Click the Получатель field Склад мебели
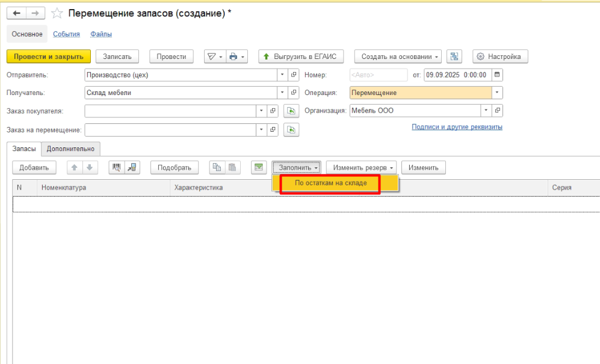This screenshot has height=364, width=600. [x=181, y=93]
